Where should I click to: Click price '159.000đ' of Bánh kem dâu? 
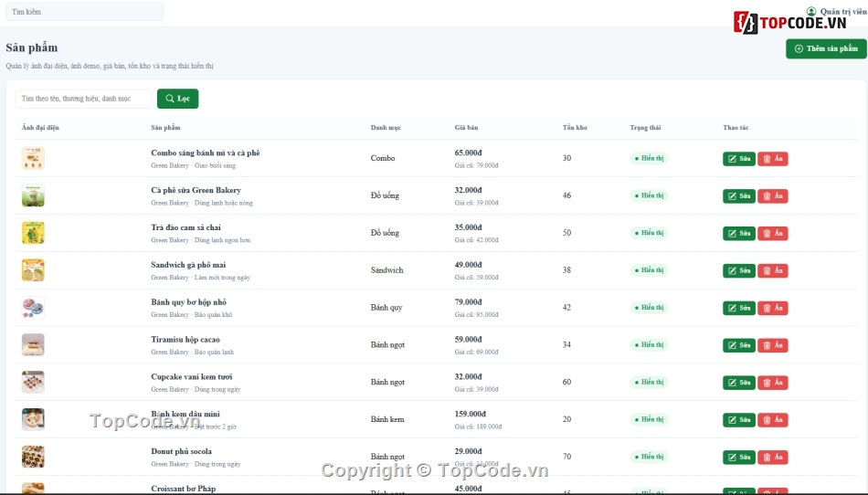471,414
